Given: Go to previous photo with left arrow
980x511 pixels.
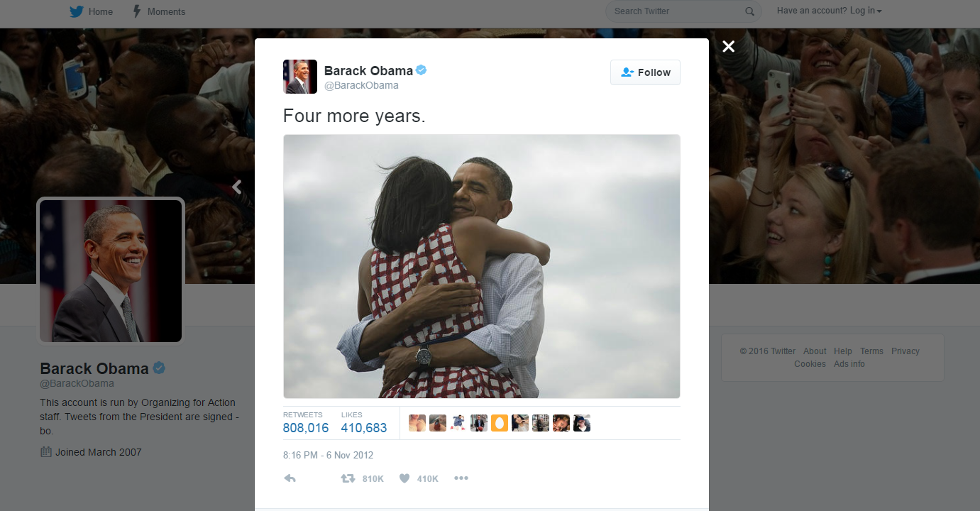Looking at the screenshot, I should coord(237,187).
